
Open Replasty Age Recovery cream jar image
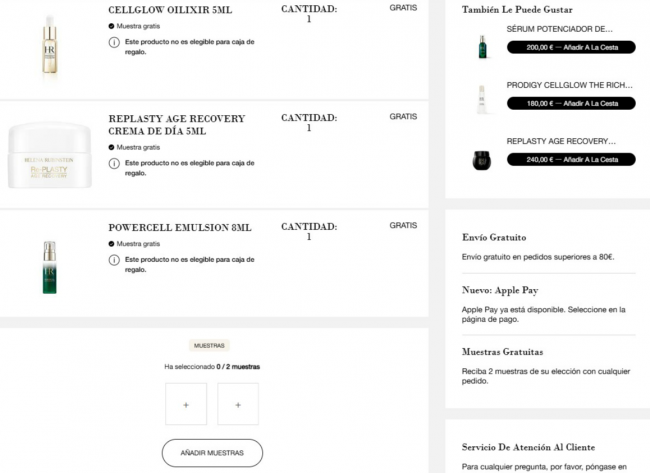tap(50, 155)
